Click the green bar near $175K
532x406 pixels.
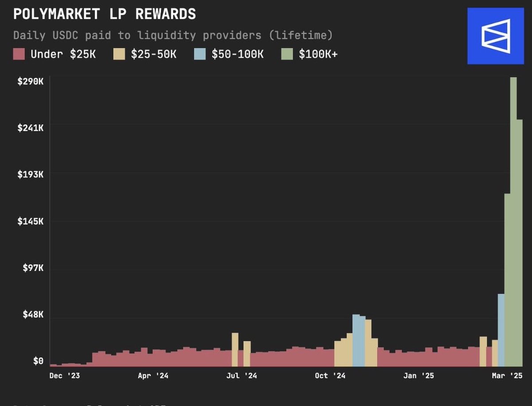click(x=507, y=280)
